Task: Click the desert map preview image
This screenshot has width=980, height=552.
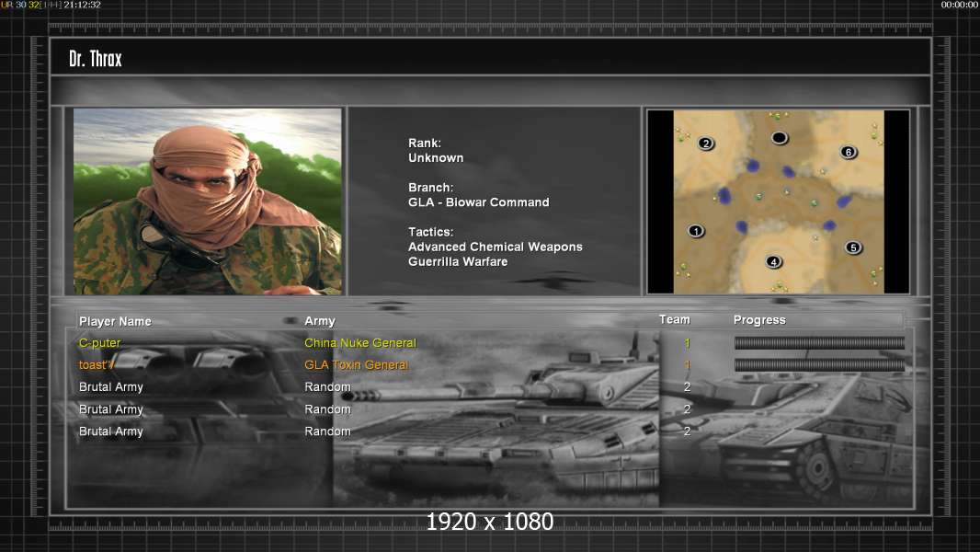Action: click(x=778, y=201)
